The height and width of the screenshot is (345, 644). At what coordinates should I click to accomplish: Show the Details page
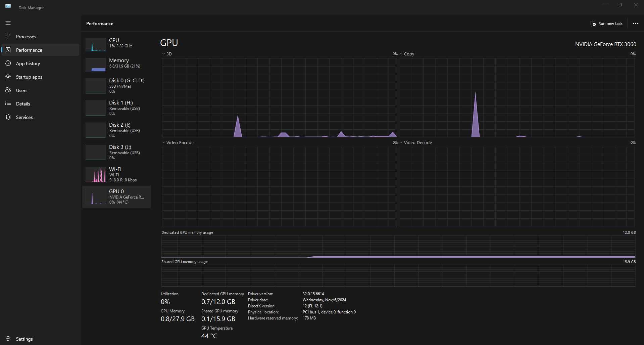(40, 103)
